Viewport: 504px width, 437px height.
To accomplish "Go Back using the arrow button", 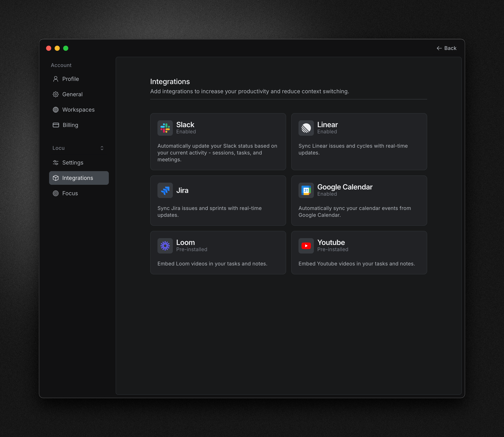I will [446, 48].
